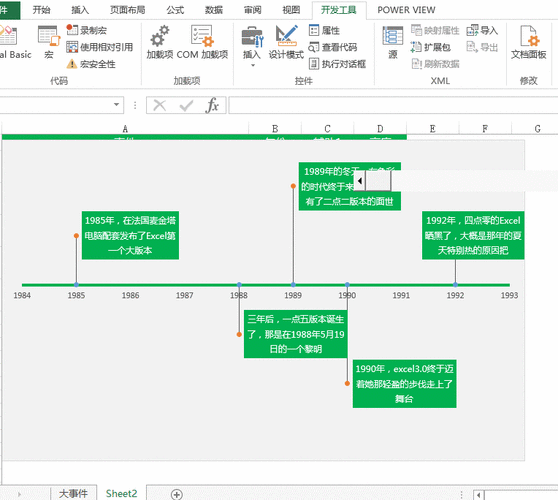This screenshot has width=558, height=500.
Task: Click the 宏 macros icon
Action: [49, 42]
